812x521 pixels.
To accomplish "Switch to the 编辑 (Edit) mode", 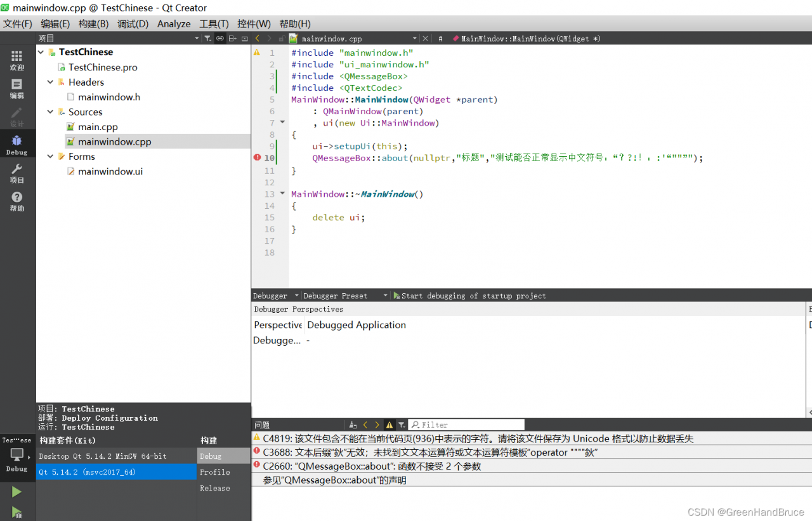I will [17, 89].
